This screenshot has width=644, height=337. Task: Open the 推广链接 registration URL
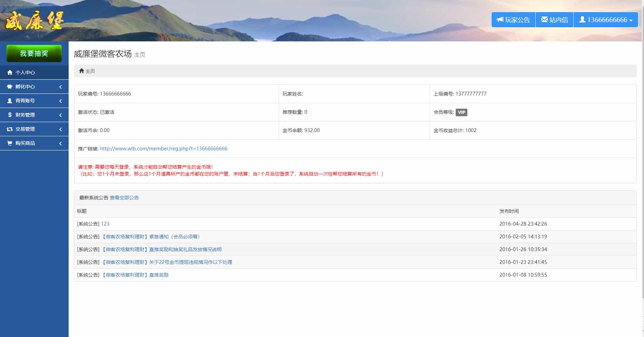pos(164,149)
